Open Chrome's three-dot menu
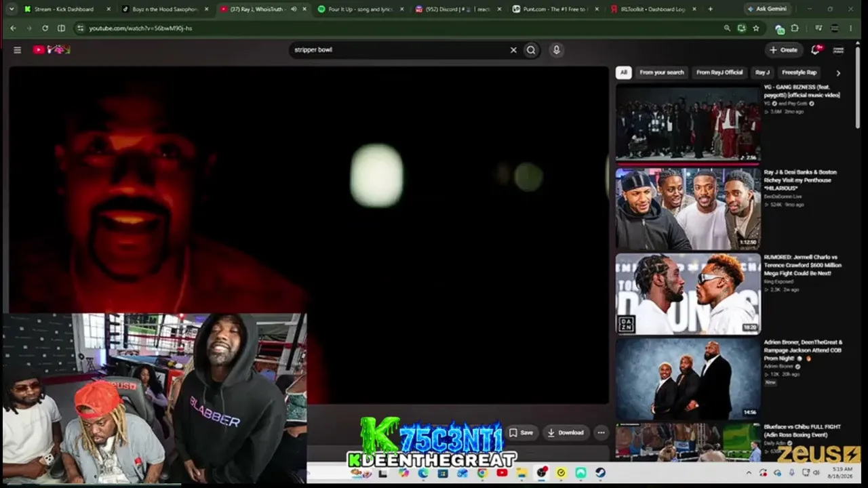Image resolution: width=868 pixels, height=488 pixels. (851, 28)
